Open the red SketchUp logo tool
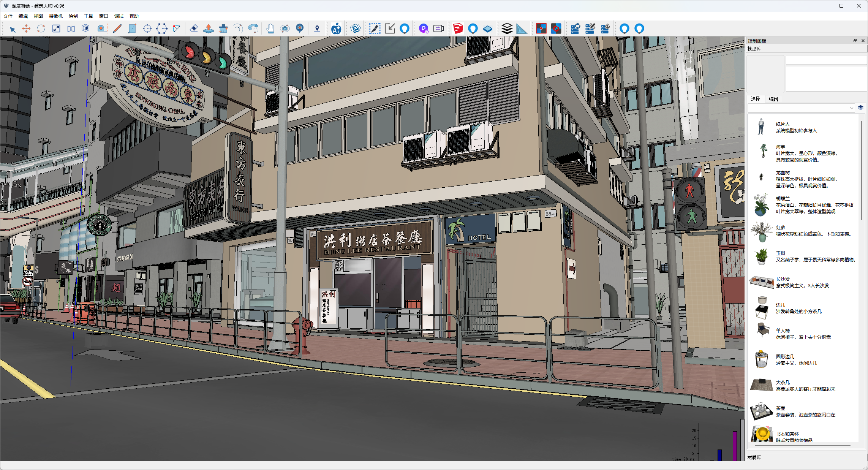Screen dimensions: 868x470 [458, 29]
